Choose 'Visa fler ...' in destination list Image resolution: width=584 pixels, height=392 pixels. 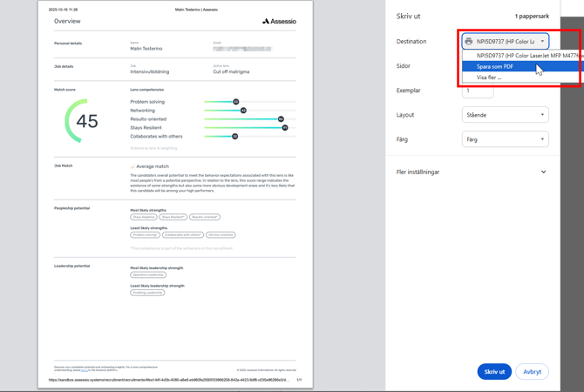[x=489, y=78]
